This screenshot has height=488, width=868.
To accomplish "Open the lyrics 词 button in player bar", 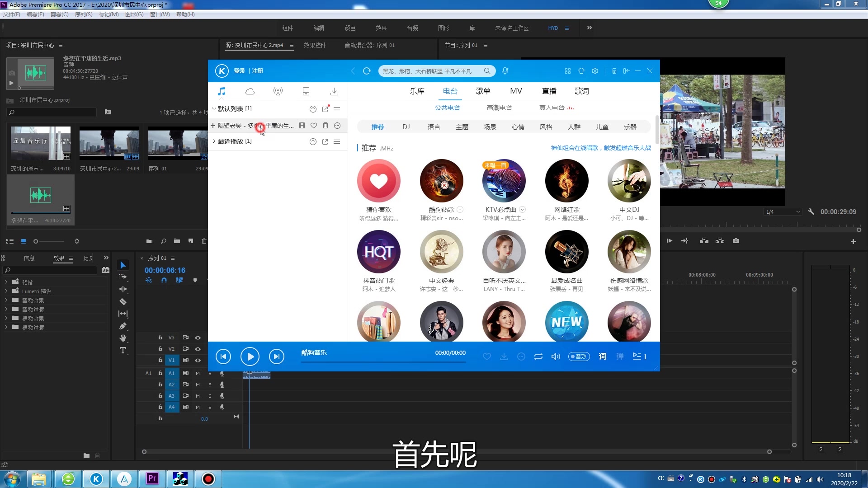I will [x=603, y=357].
